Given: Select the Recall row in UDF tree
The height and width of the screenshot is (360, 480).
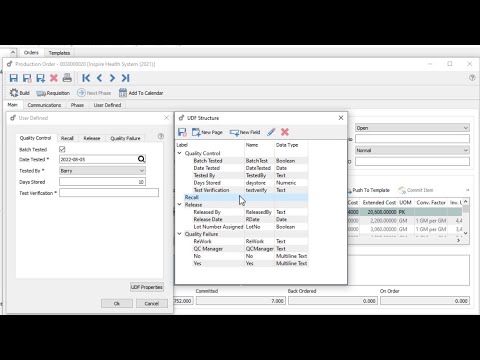Looking at the screenshot, I should [x=246, y=197].
